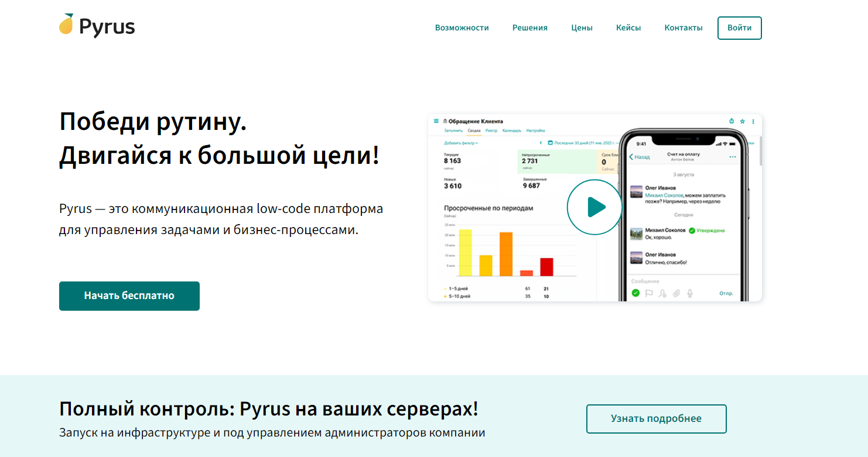
Task: Play the product demo video
Action: tap(594, 207)
